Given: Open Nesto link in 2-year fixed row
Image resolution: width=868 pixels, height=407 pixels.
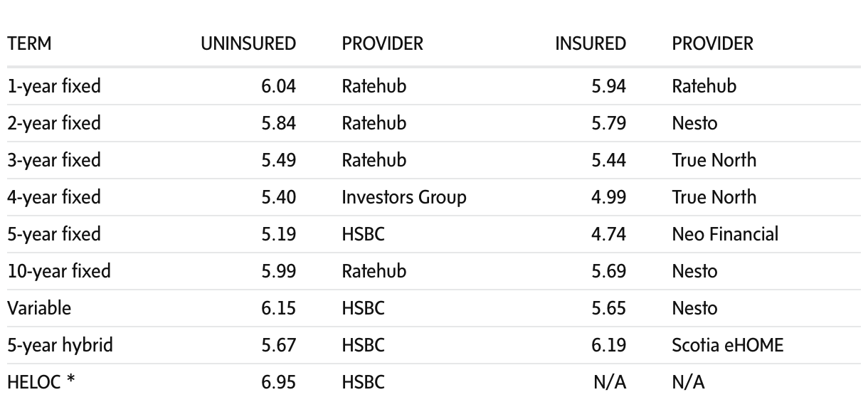Looking at the screenshot, I should point(694,123).
